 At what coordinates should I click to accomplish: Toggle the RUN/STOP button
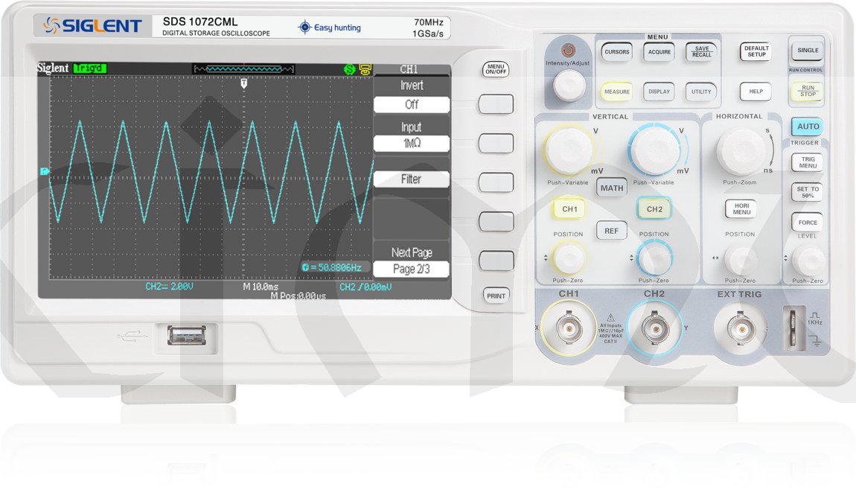click(x=808, y=91)
